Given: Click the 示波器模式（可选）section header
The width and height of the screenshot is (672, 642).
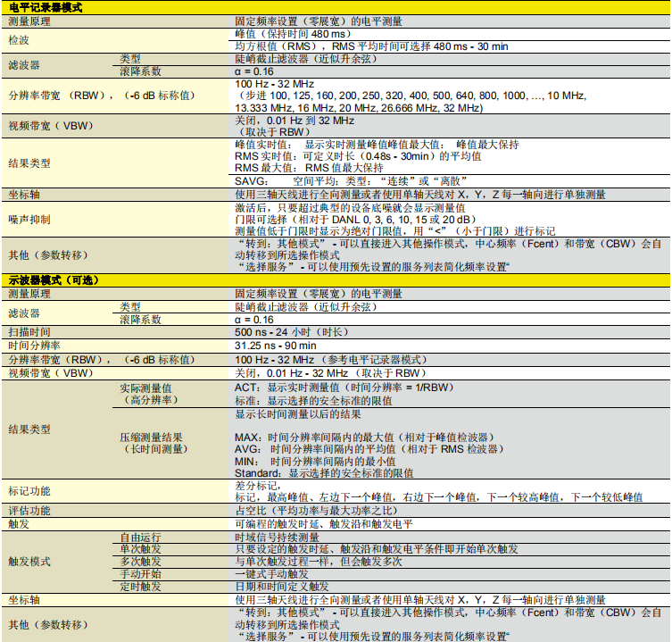Looking at the screenshot, I should (54, 280).
